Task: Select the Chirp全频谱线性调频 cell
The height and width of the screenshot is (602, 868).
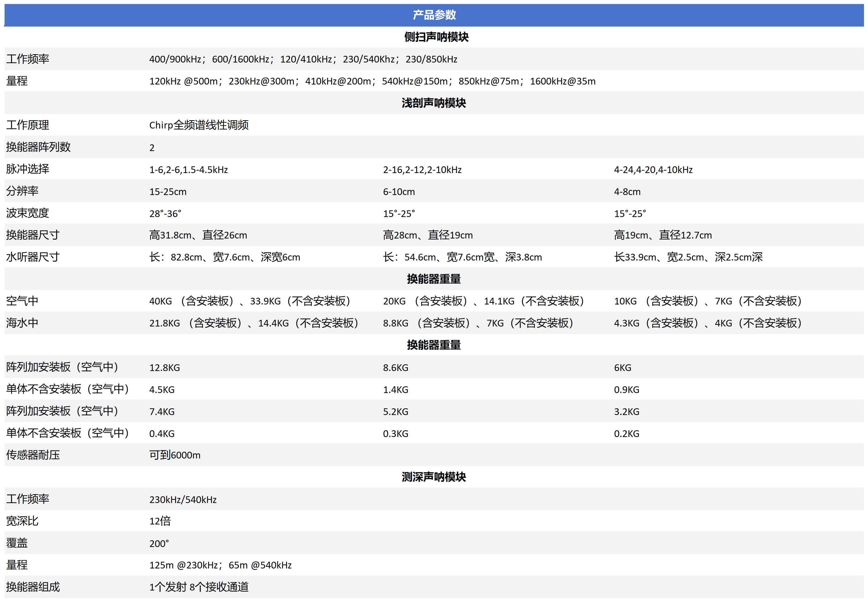Action: [199, 125]
